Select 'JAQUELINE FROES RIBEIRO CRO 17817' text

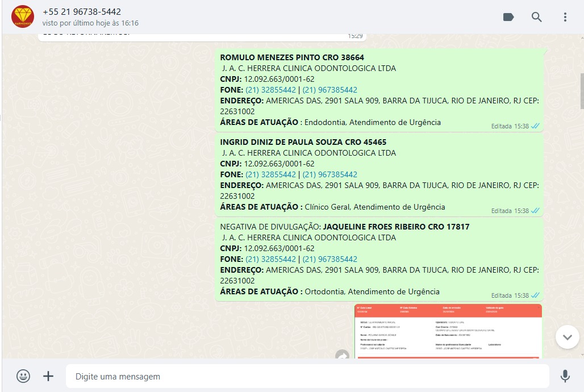[396, 227]
